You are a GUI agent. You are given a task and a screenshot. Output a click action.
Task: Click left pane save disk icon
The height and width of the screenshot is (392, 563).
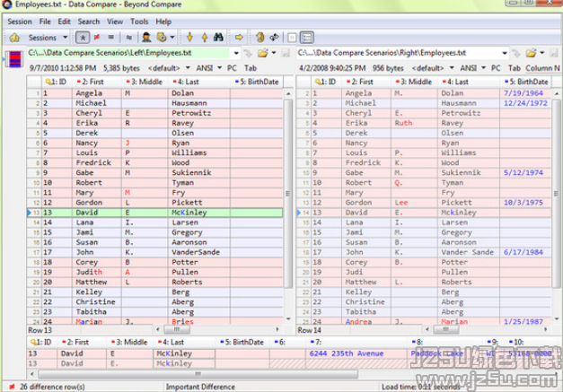click(x=286, y=53)
